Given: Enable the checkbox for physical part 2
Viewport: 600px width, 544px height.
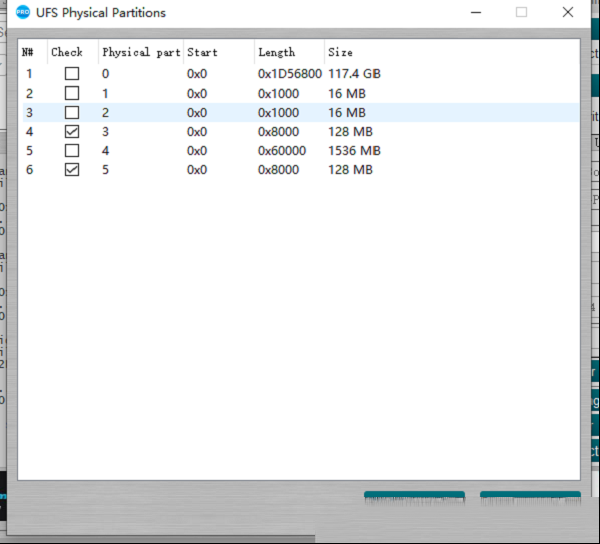Looking at the screenshot, I should click(x=72, y=112).
